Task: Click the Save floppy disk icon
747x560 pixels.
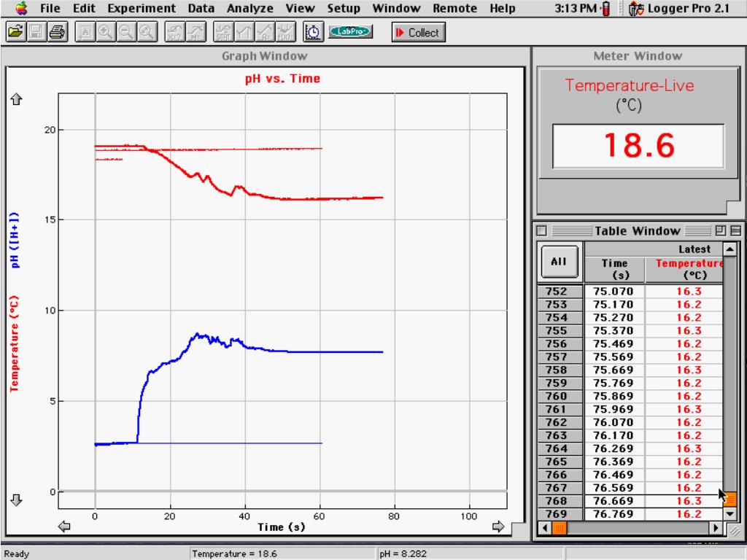Action: (x=36, y=32)
